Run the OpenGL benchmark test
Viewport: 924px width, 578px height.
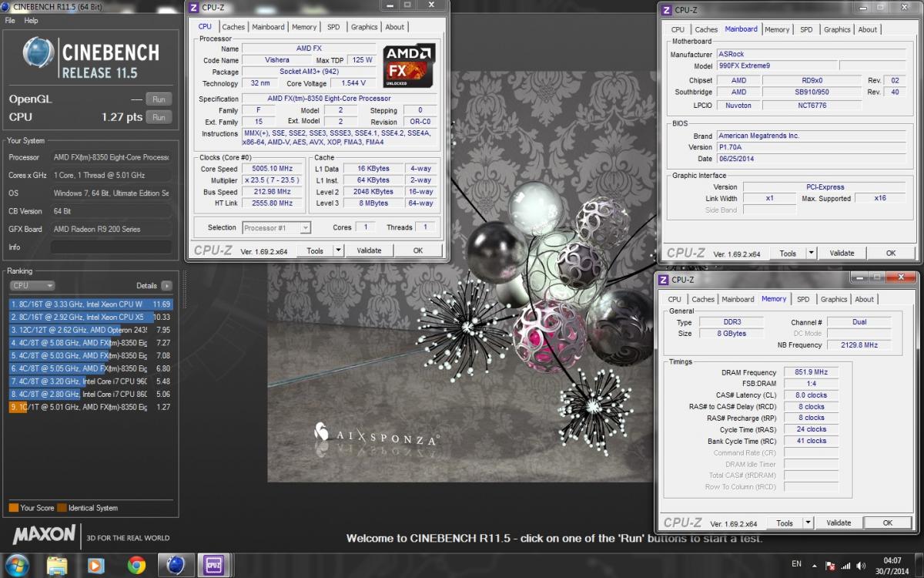159,99
